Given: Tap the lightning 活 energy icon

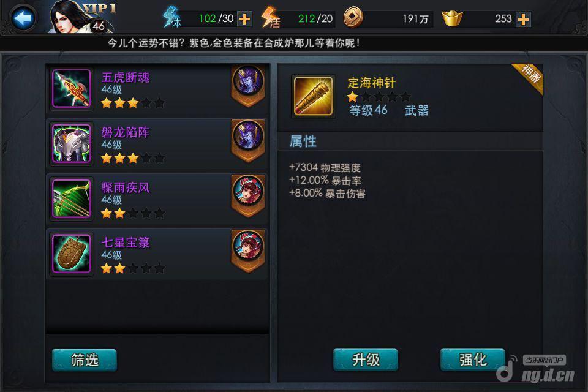Looking at the screenshot, I should (270, 18).
